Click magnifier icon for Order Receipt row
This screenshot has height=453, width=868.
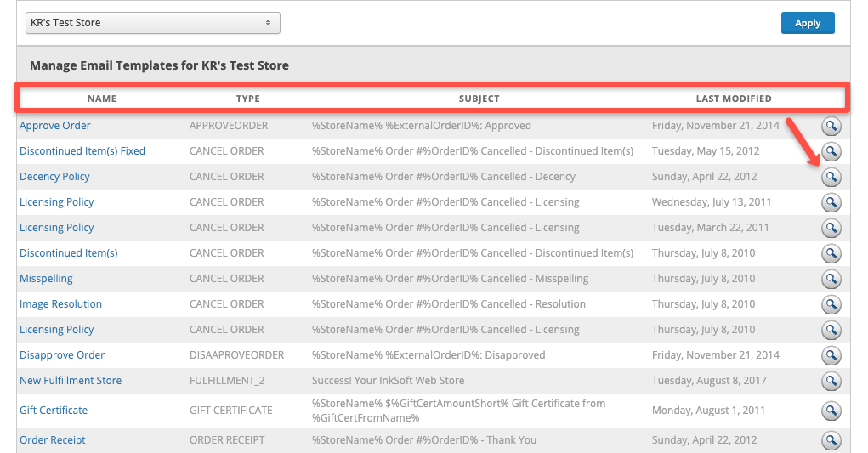(831, 441)
